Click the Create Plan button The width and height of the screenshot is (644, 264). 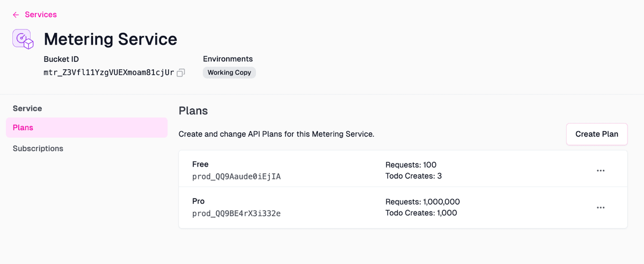pyautogui.click(x=597, y=134)
